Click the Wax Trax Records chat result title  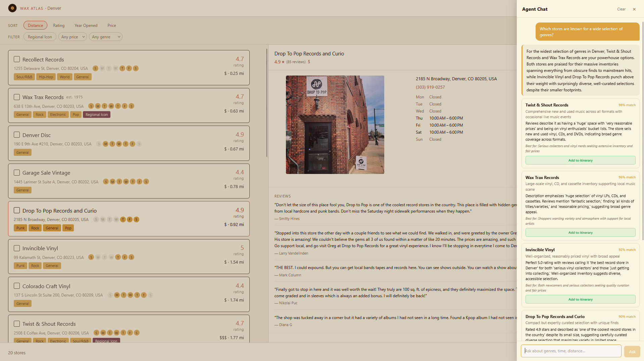click(x=542, y=178)
